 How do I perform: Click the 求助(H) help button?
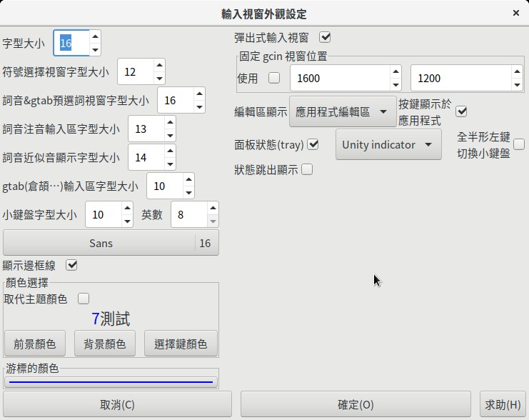[x=503, y=404]
